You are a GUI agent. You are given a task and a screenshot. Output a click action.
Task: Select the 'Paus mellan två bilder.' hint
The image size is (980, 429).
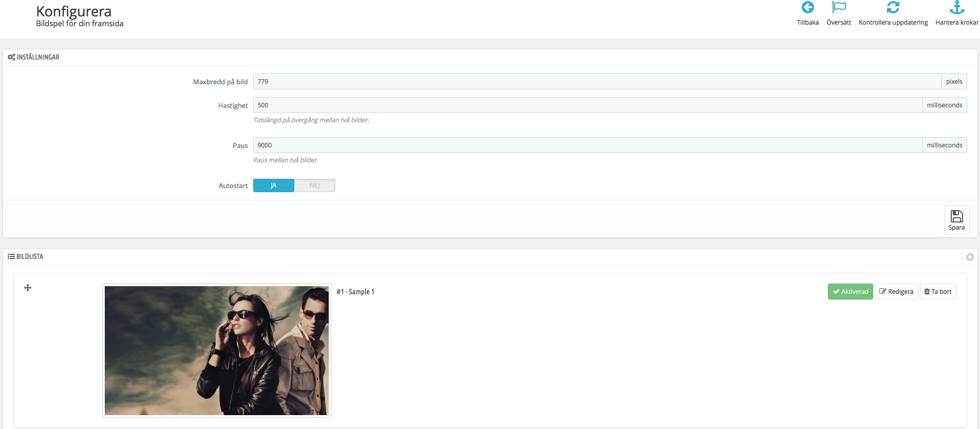click(x=286, y=160)
